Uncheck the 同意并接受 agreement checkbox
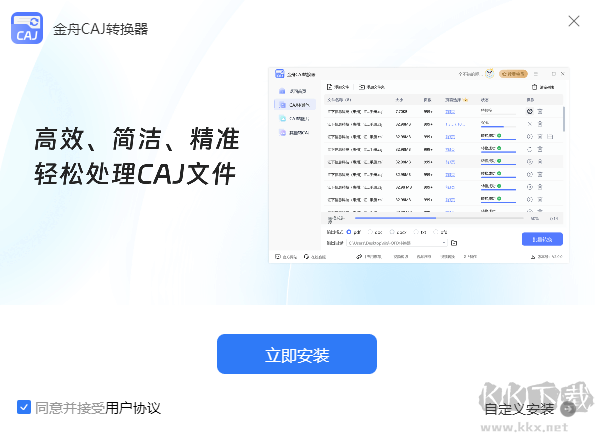This screenshot has width=595, height=434. [24, 407]
